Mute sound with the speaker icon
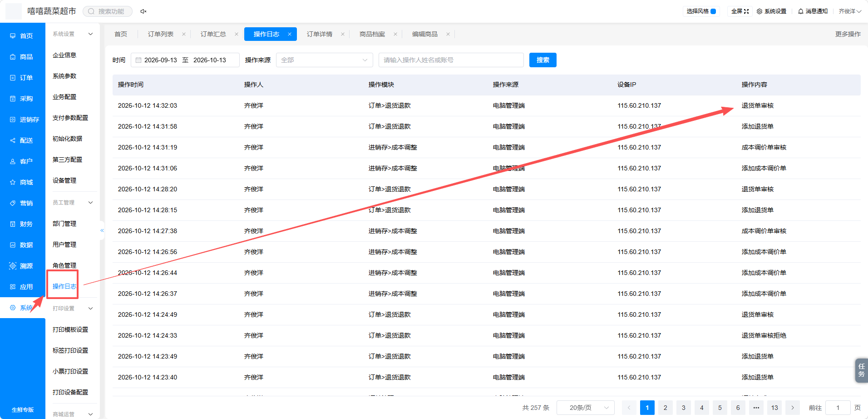The height and width of the screenshot is (419, 868). (x=143, y=11)
